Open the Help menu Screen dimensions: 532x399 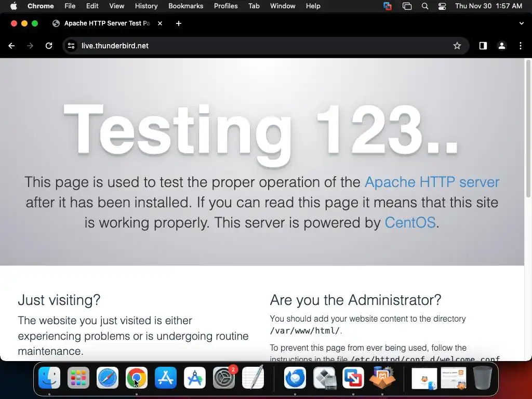click(313, 6)
